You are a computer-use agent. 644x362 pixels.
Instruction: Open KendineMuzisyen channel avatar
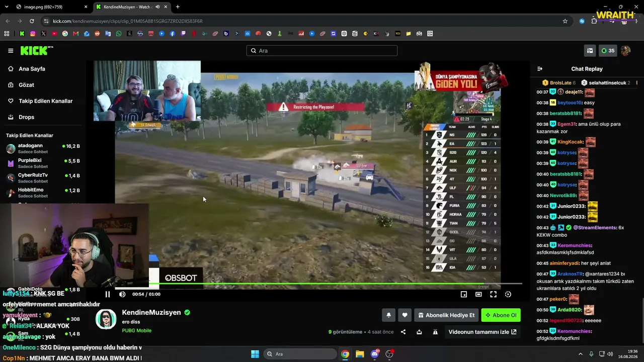tap(106, 319)
